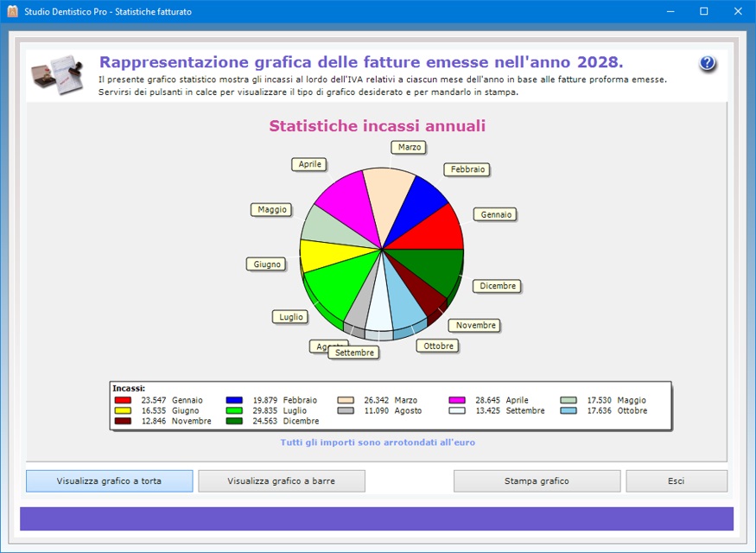Open the blue help question-mark icon

(708, 63)
